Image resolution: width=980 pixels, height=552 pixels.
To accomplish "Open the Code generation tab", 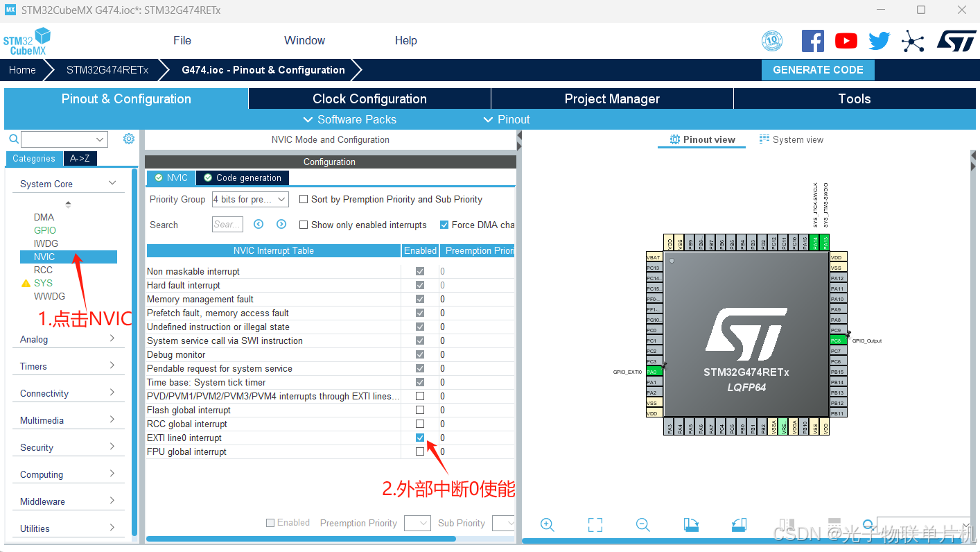I will pyautogui.click(x=243, y=178).
